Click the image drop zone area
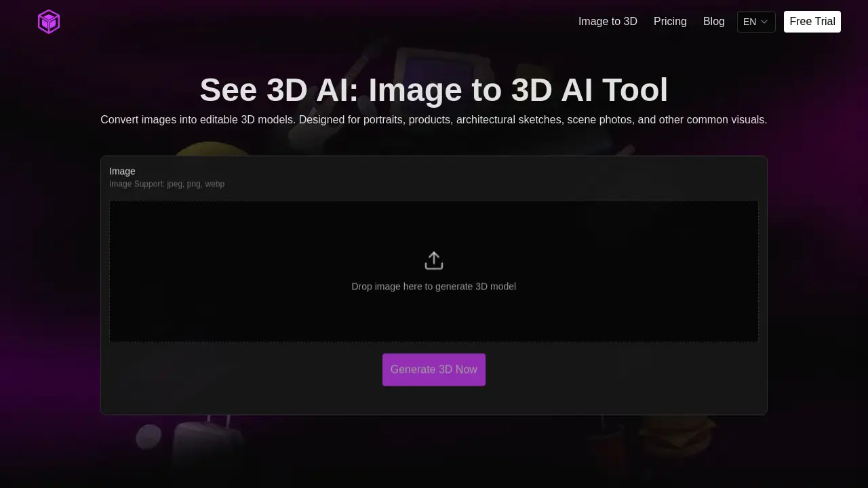 [x=434, y=271]
